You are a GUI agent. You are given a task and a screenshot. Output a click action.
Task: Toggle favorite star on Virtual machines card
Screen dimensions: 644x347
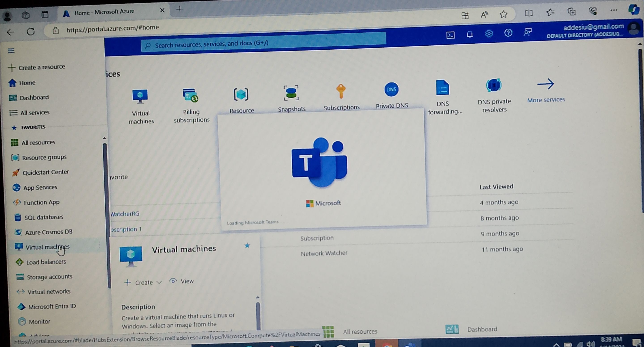click(x=247, y=245)
